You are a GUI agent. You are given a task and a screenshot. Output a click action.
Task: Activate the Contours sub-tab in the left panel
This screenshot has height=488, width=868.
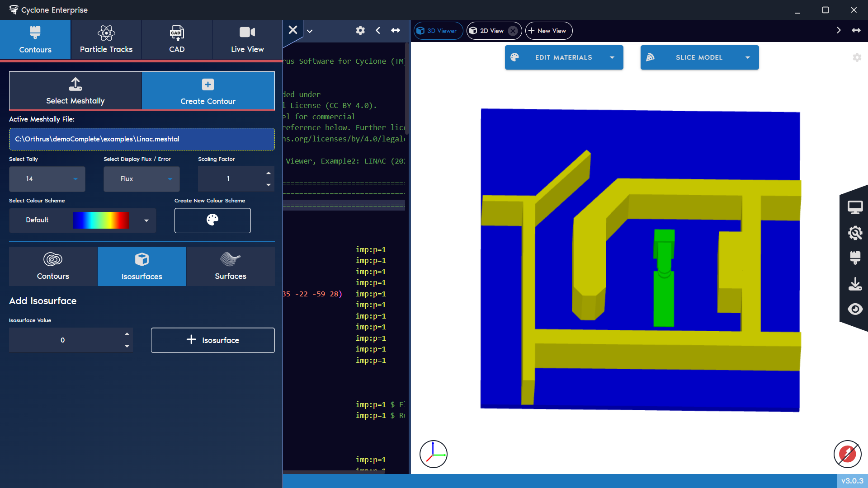(x=52, y=266)
